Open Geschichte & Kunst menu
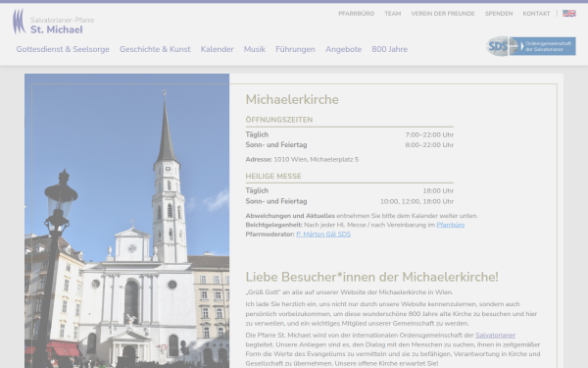 (155, 49)
